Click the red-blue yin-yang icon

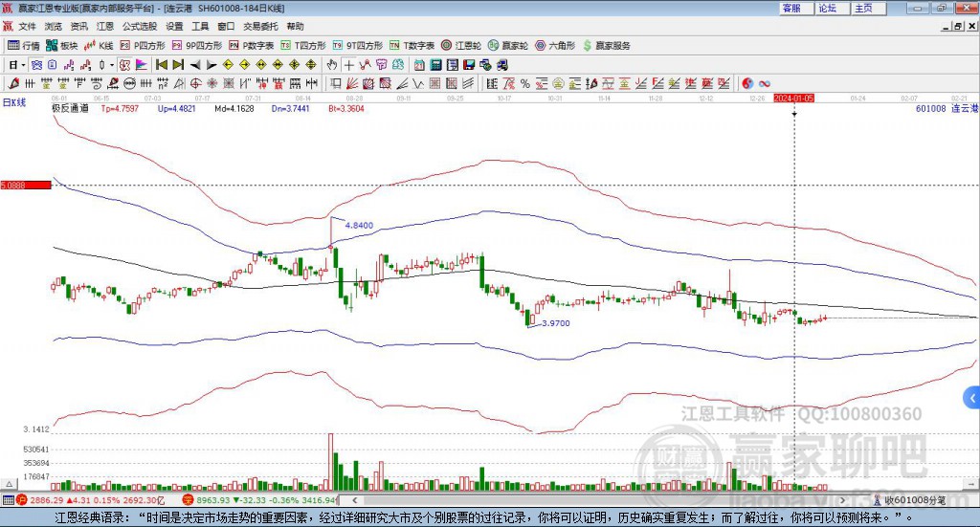point(747,83)
